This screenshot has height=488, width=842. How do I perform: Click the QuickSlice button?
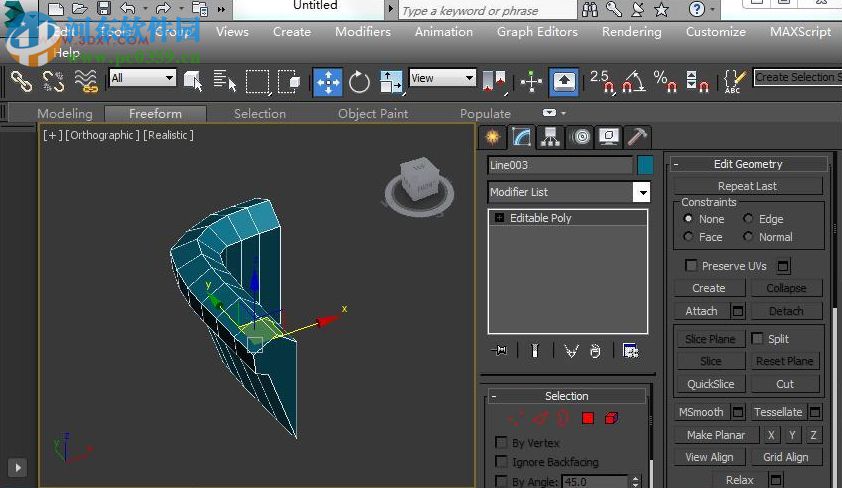(x=710, y=384)
